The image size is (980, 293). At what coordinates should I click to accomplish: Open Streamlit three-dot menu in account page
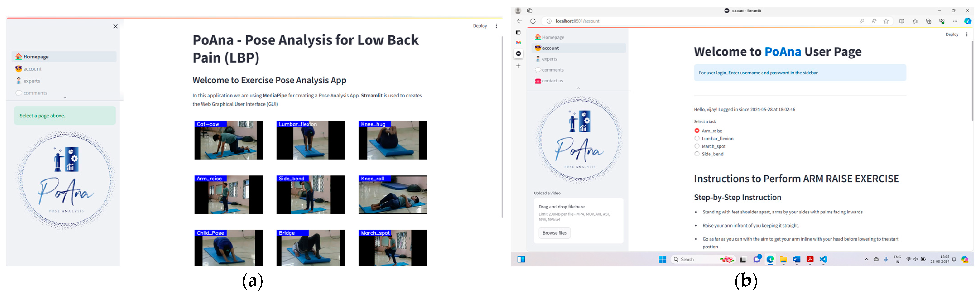[967, 34]
